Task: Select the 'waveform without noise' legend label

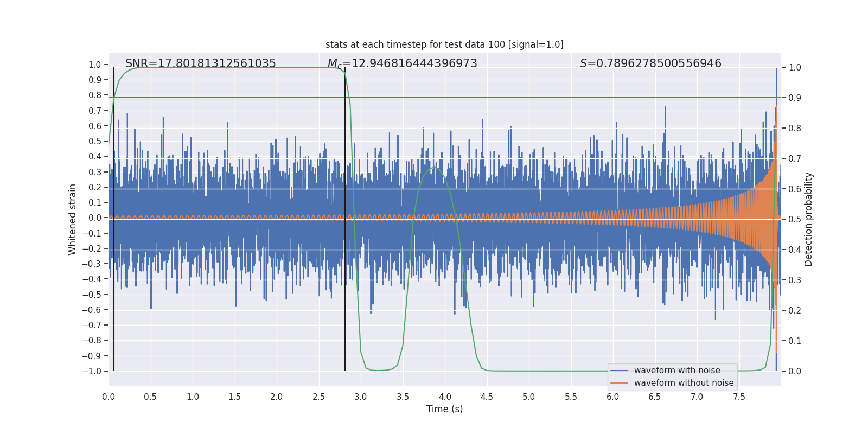Action: (684, 383)
